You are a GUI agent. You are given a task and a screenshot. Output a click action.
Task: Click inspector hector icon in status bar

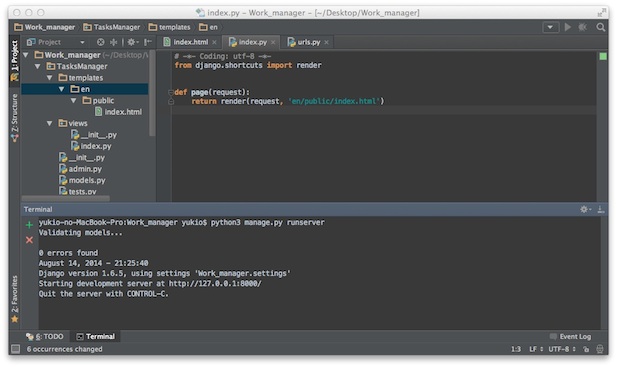click(x=600, y=349)
